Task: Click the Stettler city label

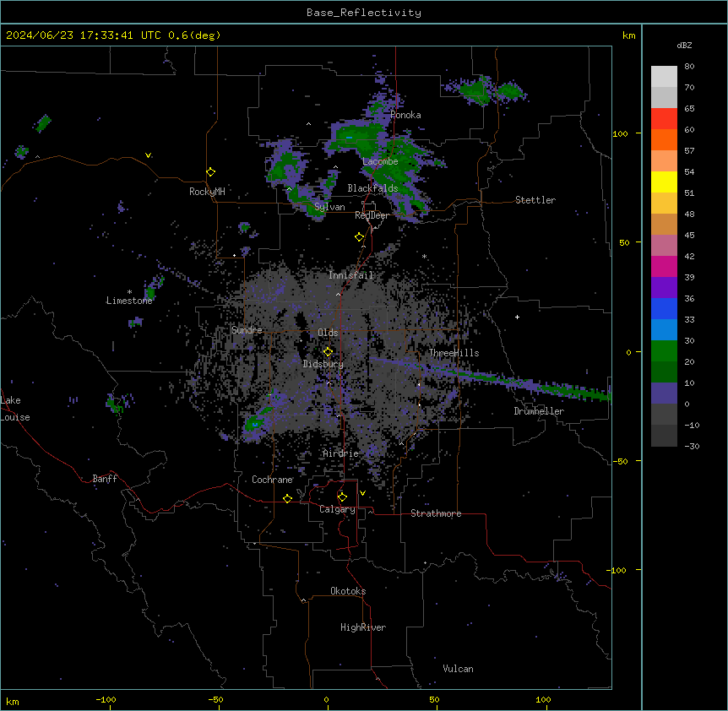Action: [535, 200]
